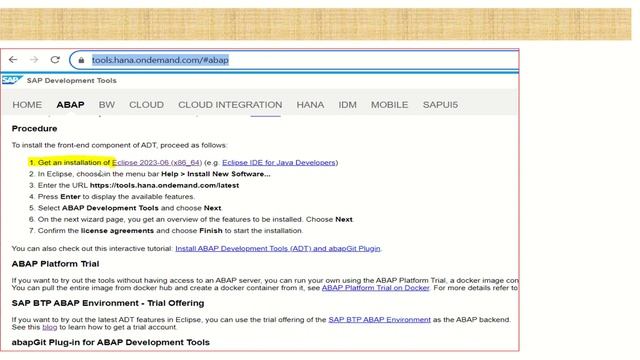Screen dimensions: 640x360
Task: Follow the SAP BTP ABAP Environment link
Action: pyautogui.click(x=379, y=320)
